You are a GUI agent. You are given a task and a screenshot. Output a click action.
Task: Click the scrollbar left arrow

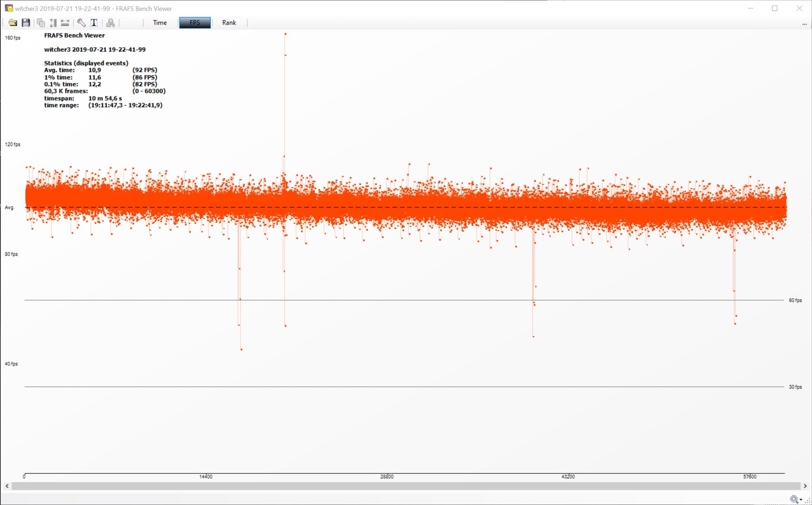tap(7, 486)
